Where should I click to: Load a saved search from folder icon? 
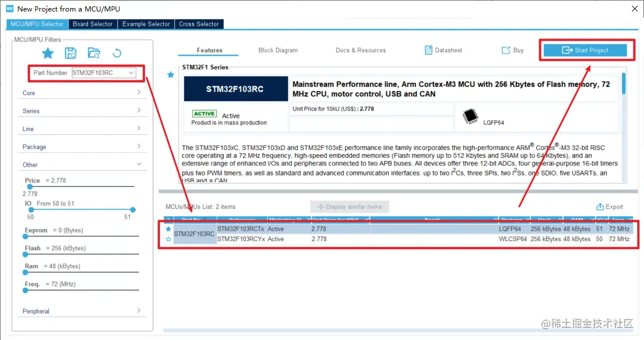(94, 53)
